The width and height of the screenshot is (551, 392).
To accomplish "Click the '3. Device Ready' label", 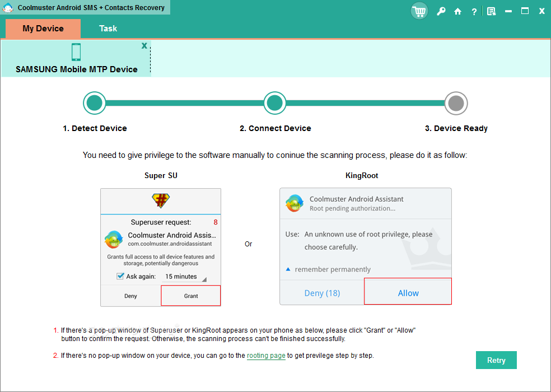I will [456, 128].
